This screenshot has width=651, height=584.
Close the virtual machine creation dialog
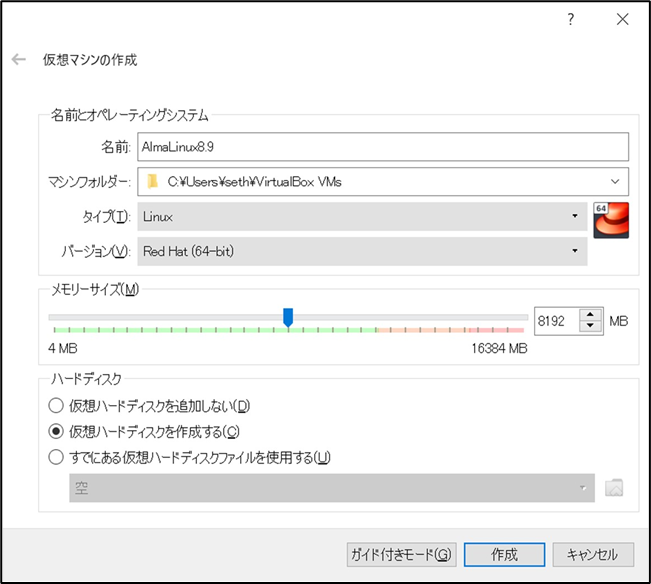(622, 19)
